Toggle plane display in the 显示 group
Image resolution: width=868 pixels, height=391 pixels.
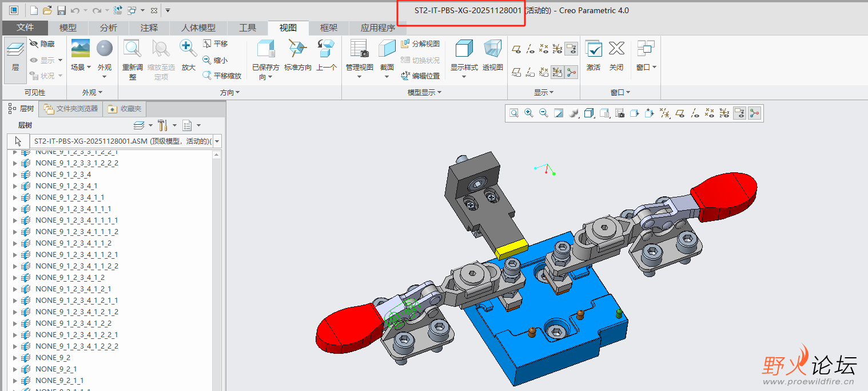point(516,49)
